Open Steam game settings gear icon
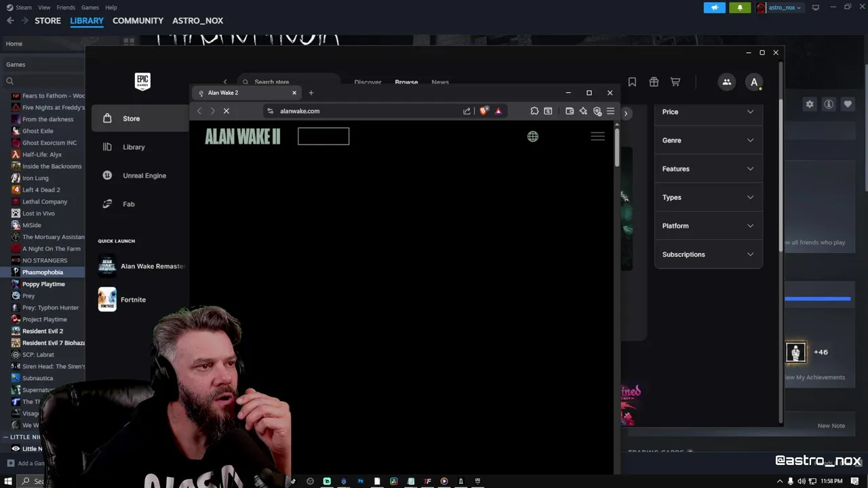Screen dimensions: 868x488 pyautogui.click(x=810, y=104)
